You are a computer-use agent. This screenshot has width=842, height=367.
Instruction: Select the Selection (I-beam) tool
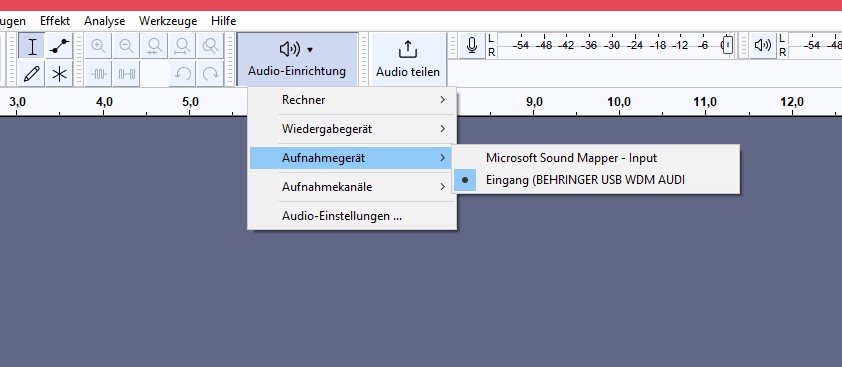(x=32, y=46)
